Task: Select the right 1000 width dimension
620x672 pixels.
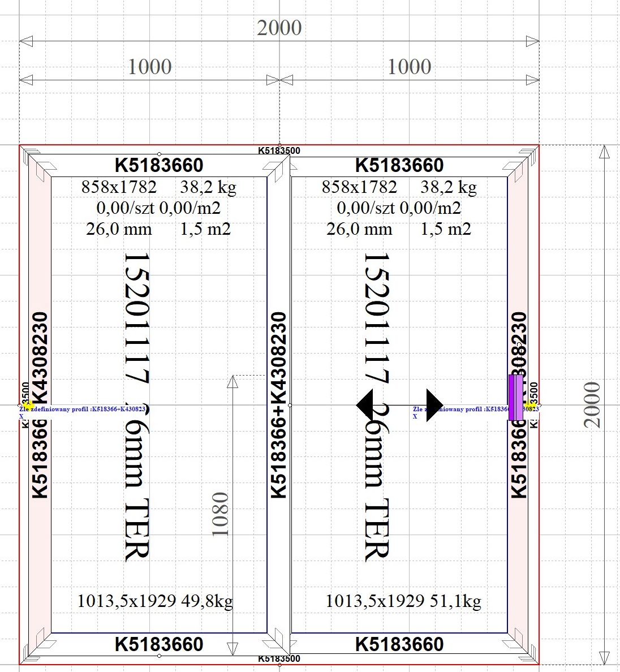Action: [x=409, y=67]
